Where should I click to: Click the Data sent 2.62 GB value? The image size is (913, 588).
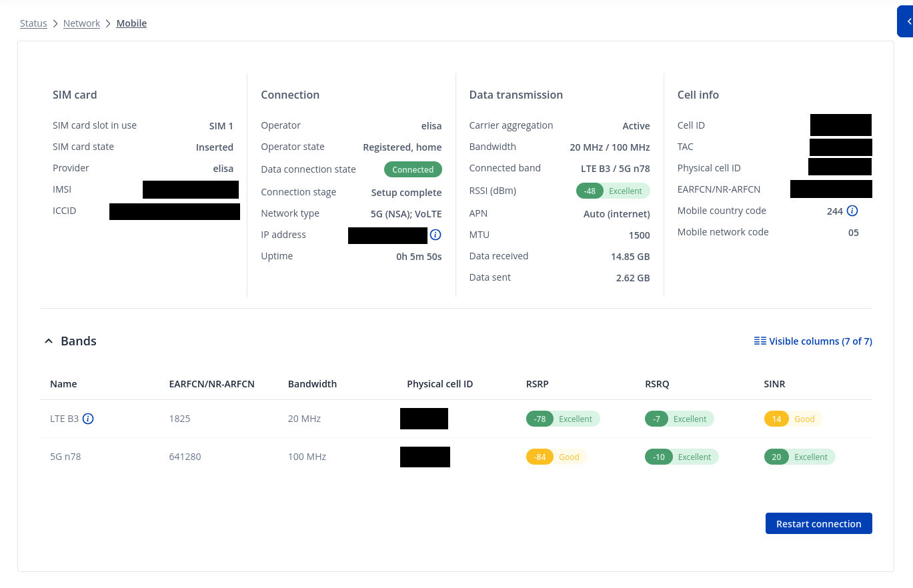click(633, 278)
